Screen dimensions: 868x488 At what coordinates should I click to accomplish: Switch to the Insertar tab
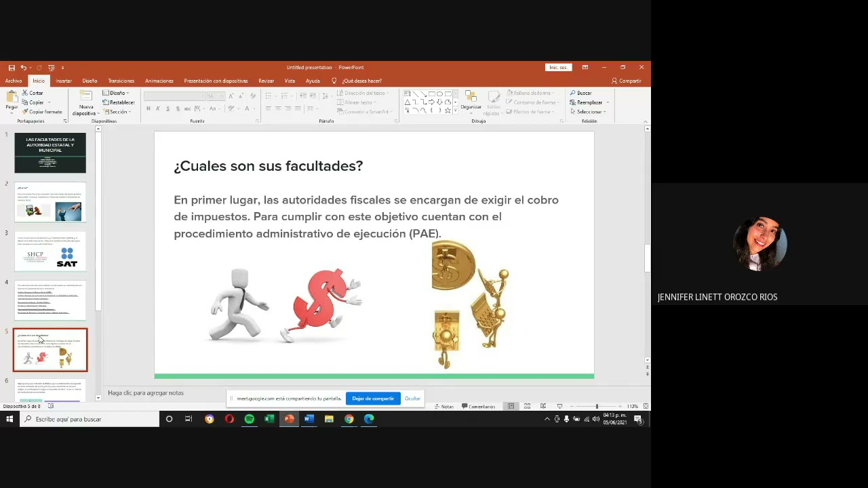[x=64, y=81]
